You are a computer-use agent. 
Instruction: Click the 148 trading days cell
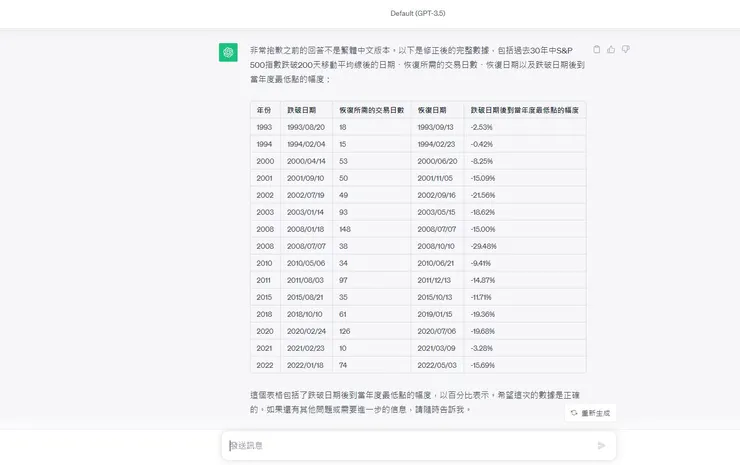(x=372, y=229)
